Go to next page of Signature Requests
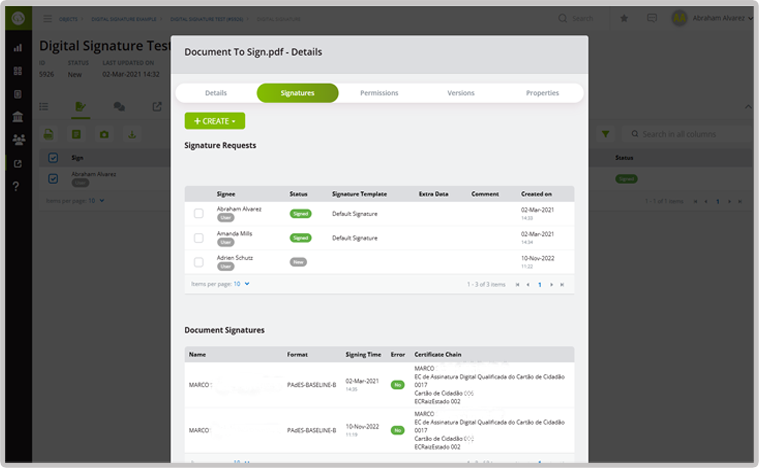 tap(551, 285)
